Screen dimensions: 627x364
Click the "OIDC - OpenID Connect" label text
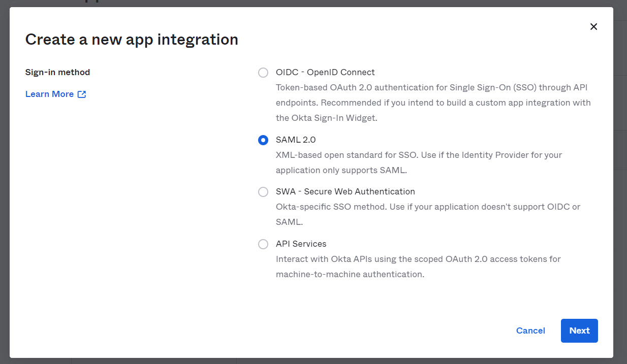pyautogui.click(x=325, y=73)
